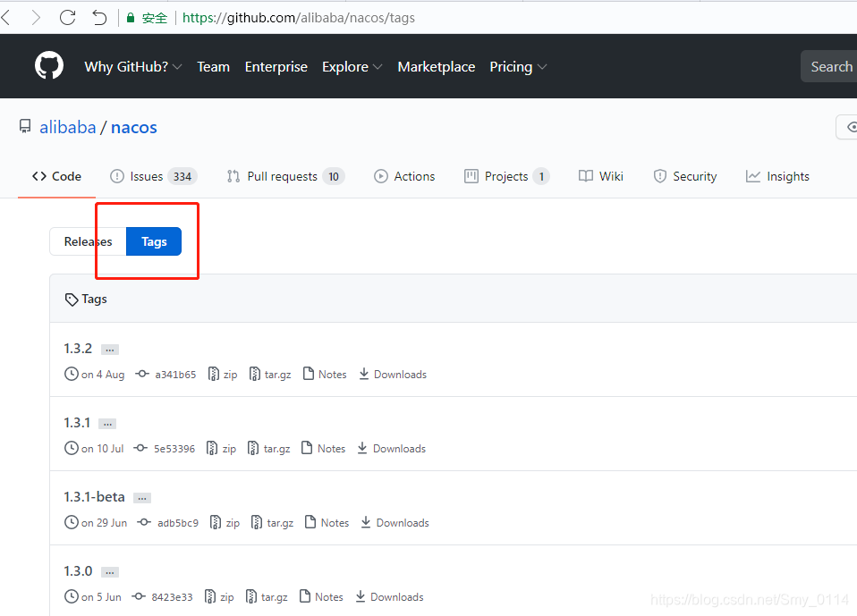Expand the Why GitHub? menu
Screen dimensions: 857x616
[x=132, y=67]
